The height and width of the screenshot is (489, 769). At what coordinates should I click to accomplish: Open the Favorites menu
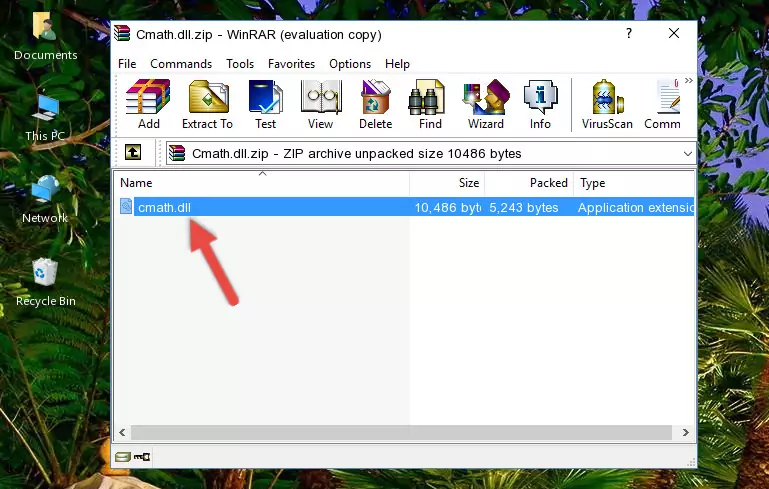point(291,64)
